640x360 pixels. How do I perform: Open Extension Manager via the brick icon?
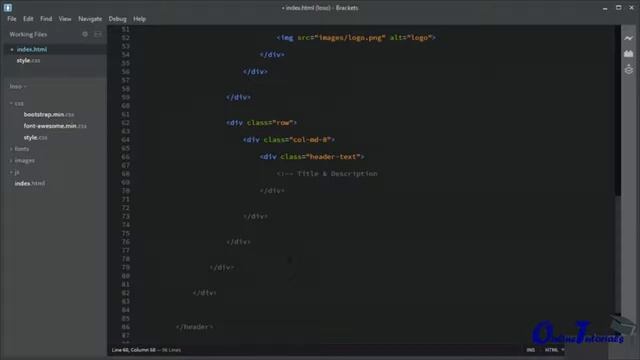pyautogui.click(x=629, y=54)
